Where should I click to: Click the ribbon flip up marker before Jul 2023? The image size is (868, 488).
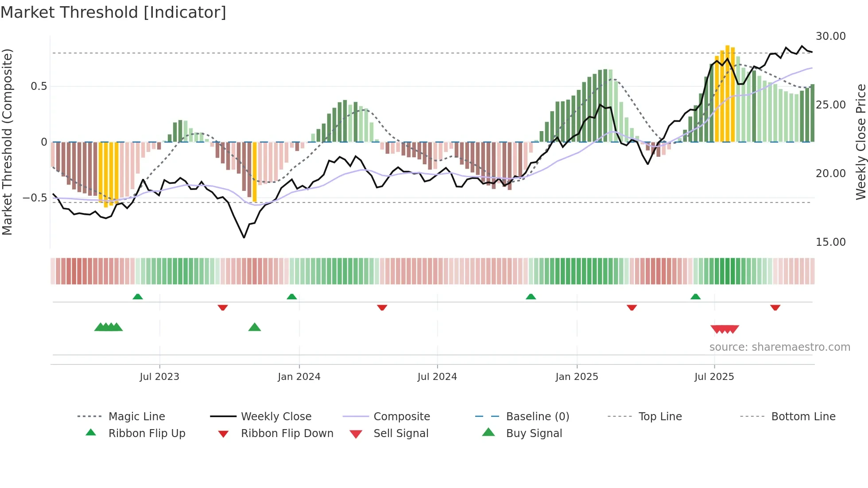pos(138,297)
